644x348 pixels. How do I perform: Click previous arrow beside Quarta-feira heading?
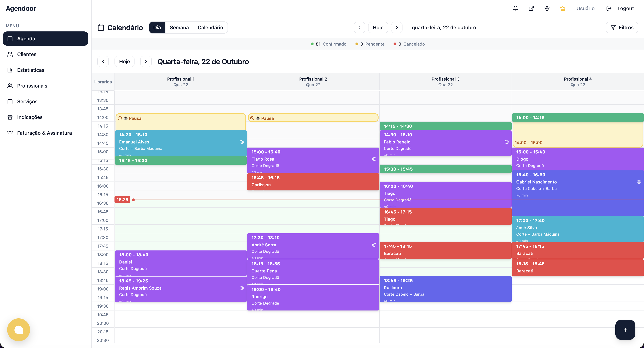coord(103,61)
